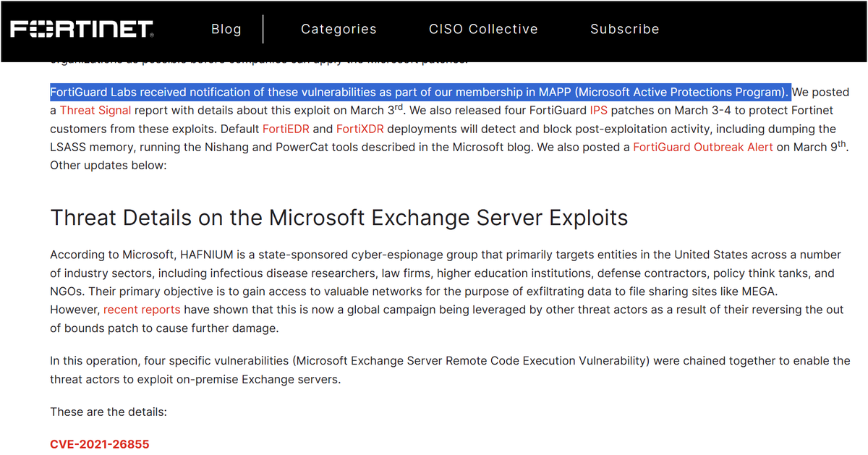868x455 pixels.
Task: Open the FortiEDR link
Action: (287, 129)
